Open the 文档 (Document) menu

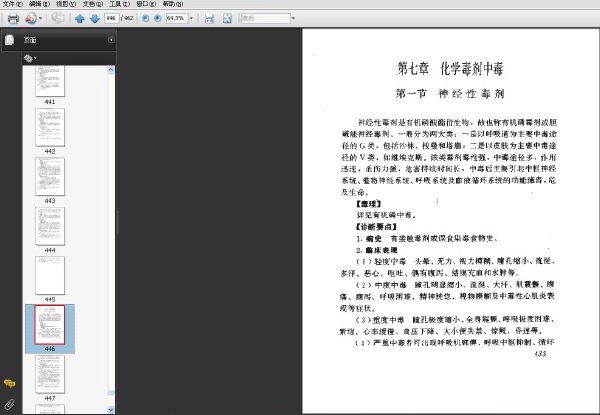(93, 4)
